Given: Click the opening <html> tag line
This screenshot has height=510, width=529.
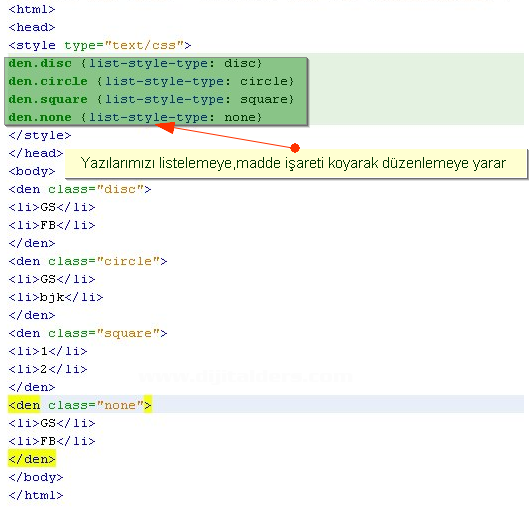Looking at the screenshot, I should [x=32, y=9].
